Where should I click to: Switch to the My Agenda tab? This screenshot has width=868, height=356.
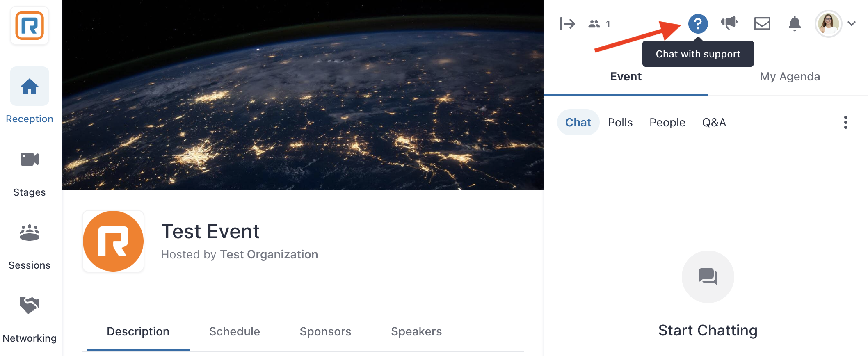[x=790, y=77]
